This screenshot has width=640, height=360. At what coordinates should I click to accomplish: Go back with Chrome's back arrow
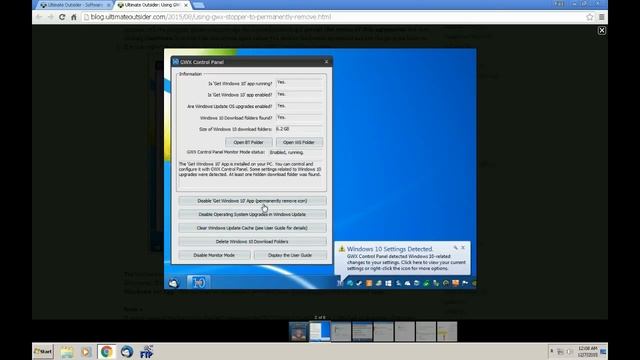[39, 17]
